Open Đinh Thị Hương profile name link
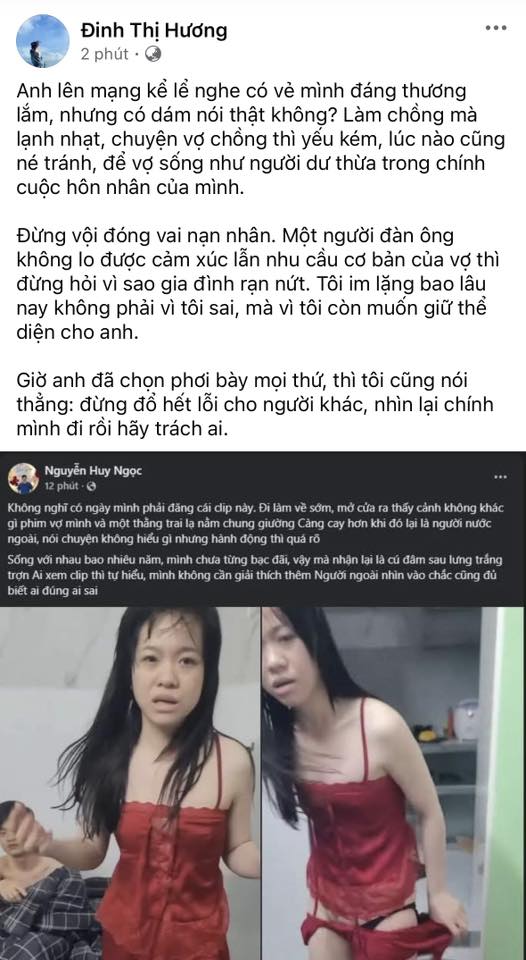The image size is (526, 960). coord(154,30)
